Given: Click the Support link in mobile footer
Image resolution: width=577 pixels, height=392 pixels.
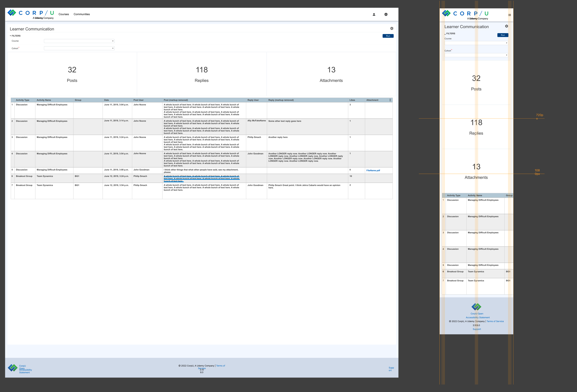Looking at the screenshot, I should tap(477, 329).
